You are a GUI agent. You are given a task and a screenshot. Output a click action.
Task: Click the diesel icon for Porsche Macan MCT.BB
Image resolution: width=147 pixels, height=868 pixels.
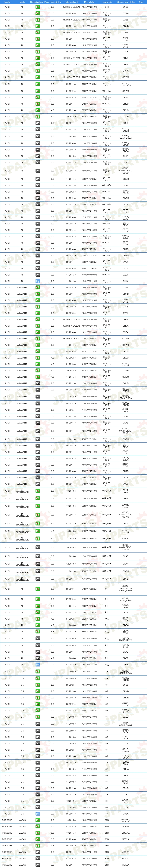pyautogui.click(x=38, y=852)
